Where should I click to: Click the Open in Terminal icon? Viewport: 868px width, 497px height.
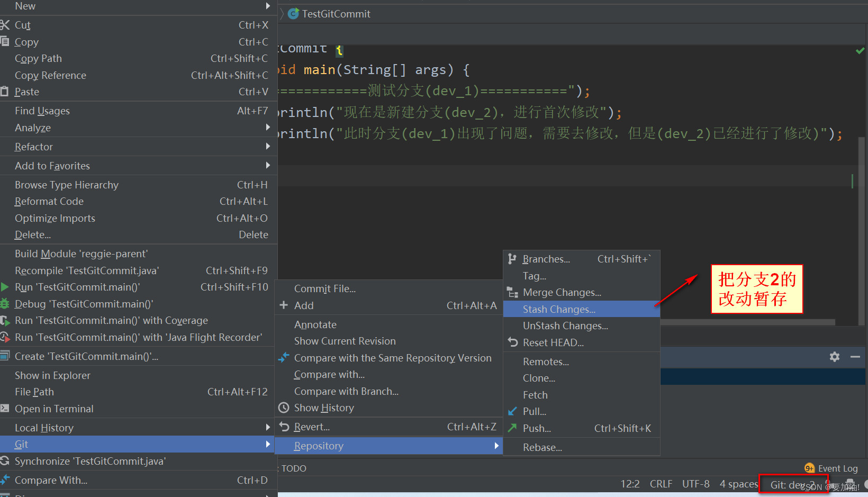click(x=5, y=408)
